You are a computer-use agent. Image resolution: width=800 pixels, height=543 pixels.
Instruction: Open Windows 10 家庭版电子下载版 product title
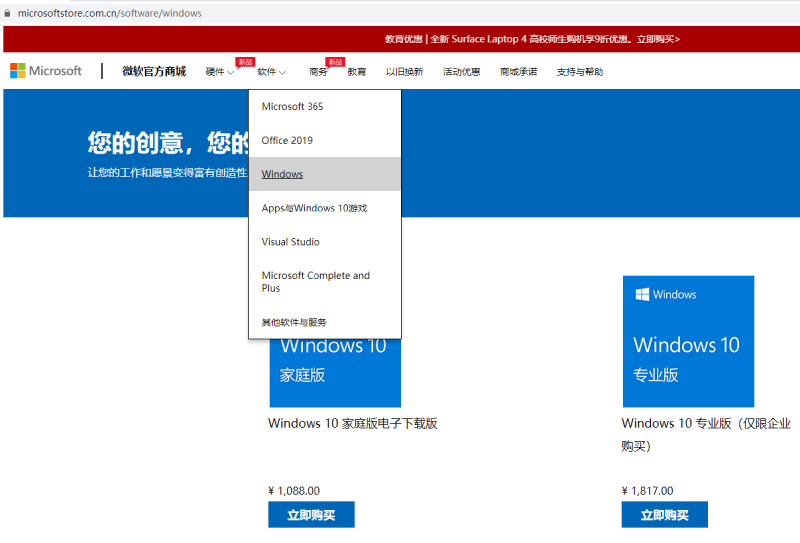(353, 423)
